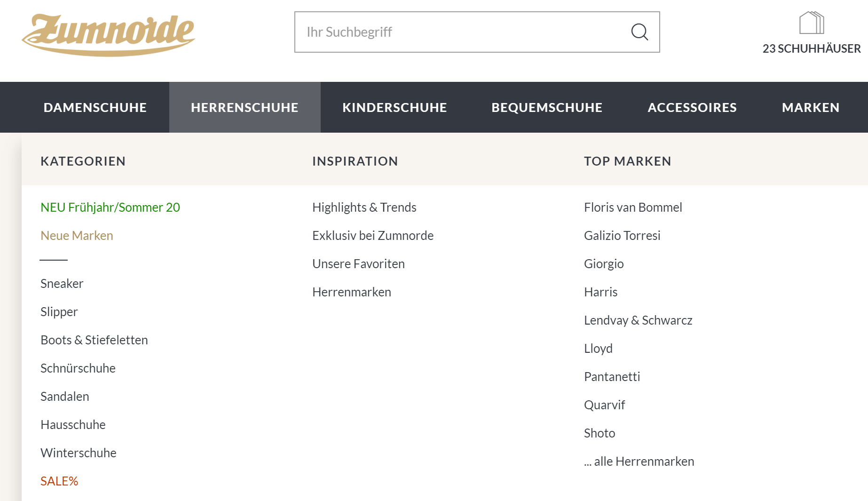Screen dimensions: 868x501
Task: Visit the SALE% link
Action: point(59,481)
